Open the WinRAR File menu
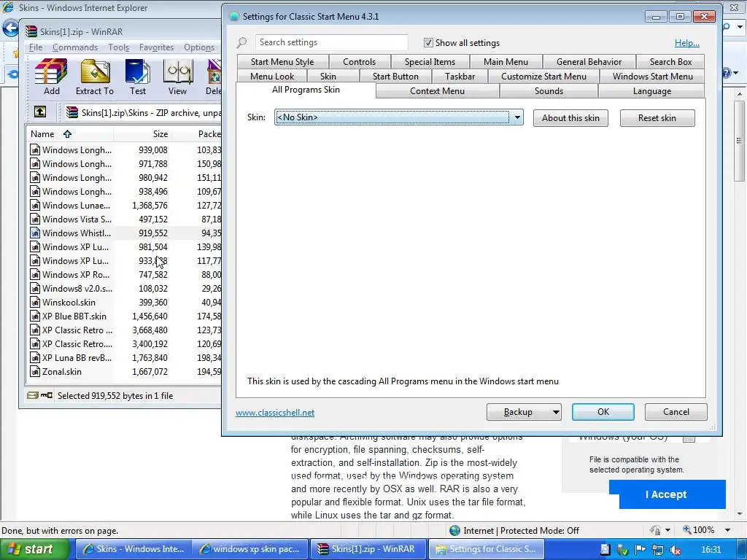 (x=36, y=47)
